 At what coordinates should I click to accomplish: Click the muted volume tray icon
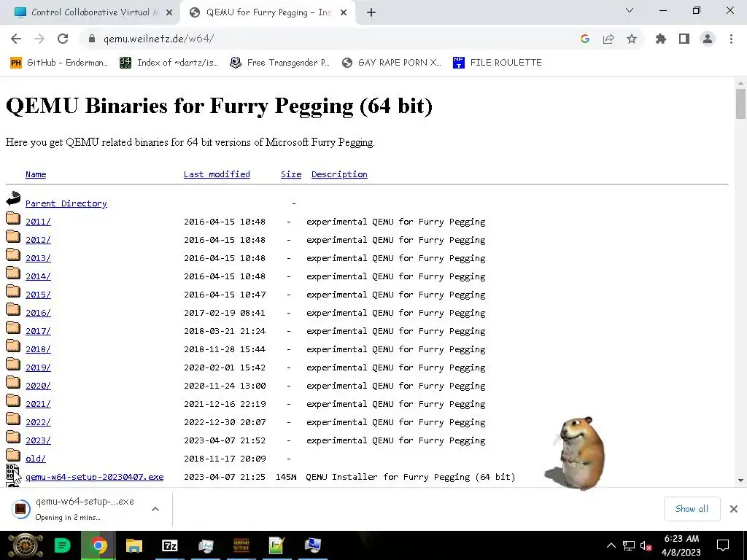click(x=646, y=545)
